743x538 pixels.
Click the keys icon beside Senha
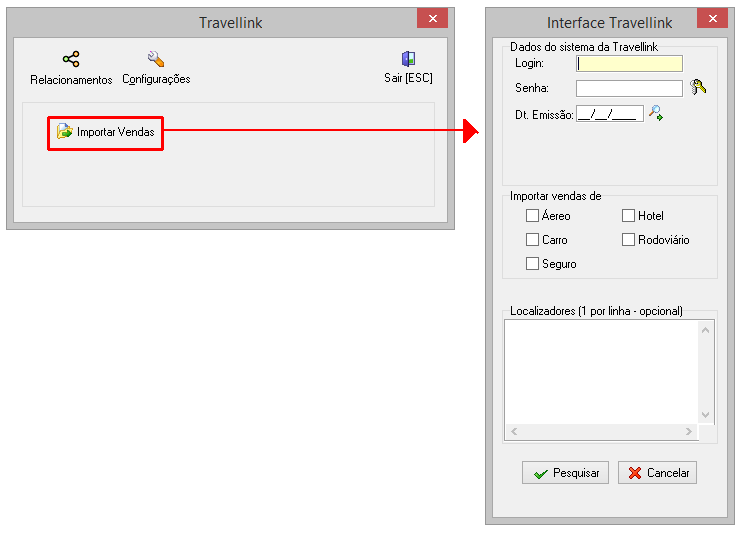tap(698, 87)
